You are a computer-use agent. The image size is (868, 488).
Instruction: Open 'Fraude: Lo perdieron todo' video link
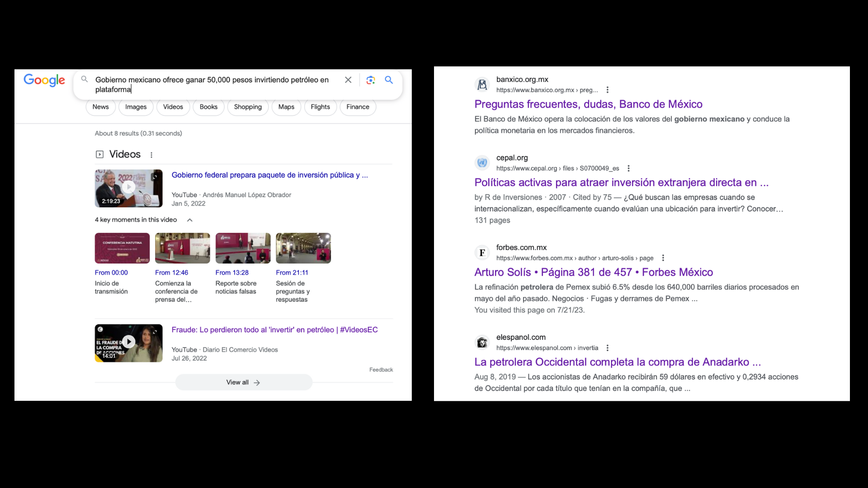pos(274,330)
